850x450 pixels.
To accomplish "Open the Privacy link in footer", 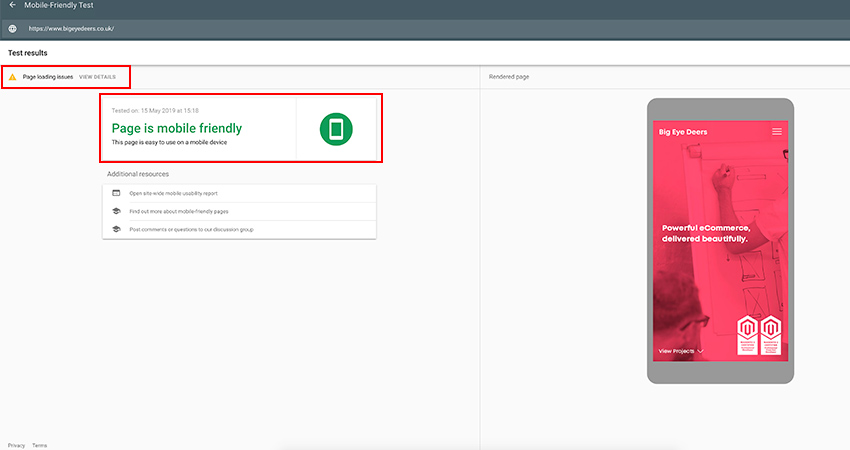I will pos(16,446).
